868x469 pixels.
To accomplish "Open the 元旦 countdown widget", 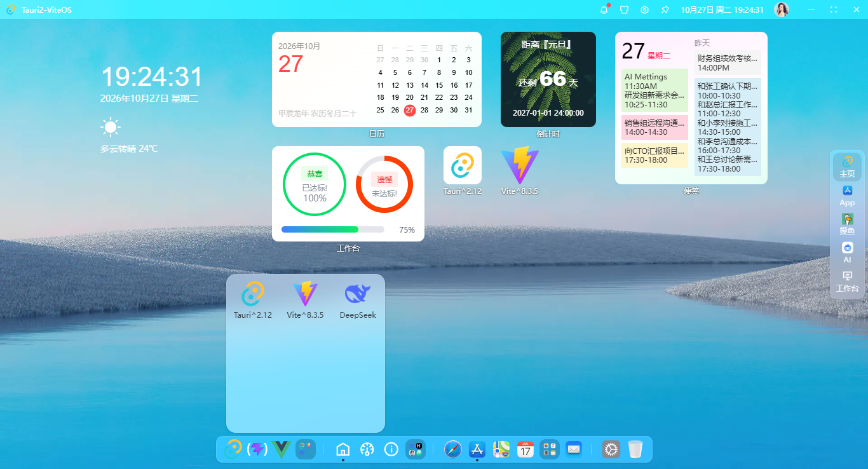I will [x=548, y=79].
